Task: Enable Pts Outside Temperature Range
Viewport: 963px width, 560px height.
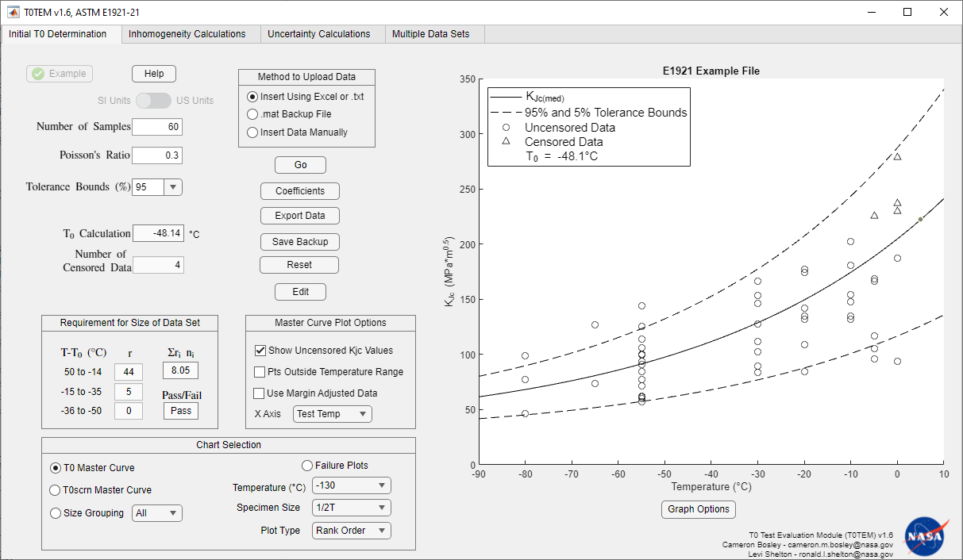Action: coord(329,372)
